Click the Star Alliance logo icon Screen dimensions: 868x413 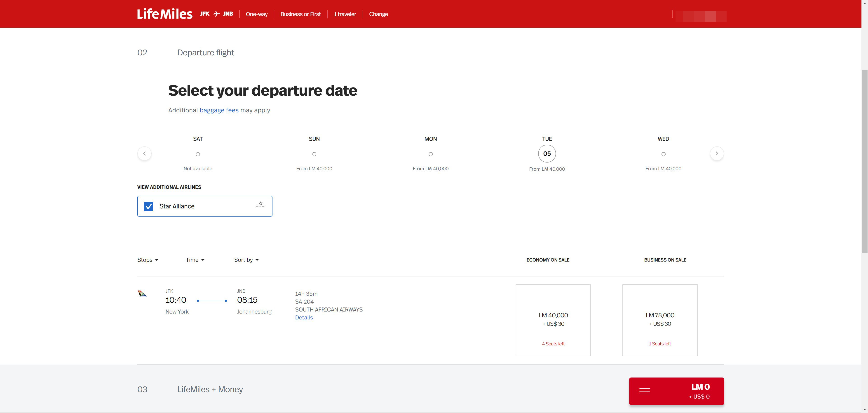[260, 204]
